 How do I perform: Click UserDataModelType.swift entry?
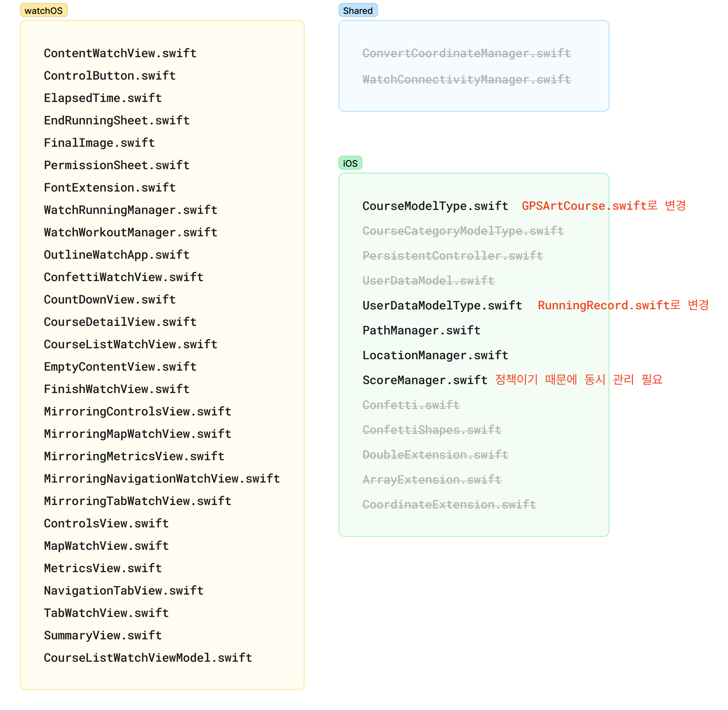(x=442, y=305)
